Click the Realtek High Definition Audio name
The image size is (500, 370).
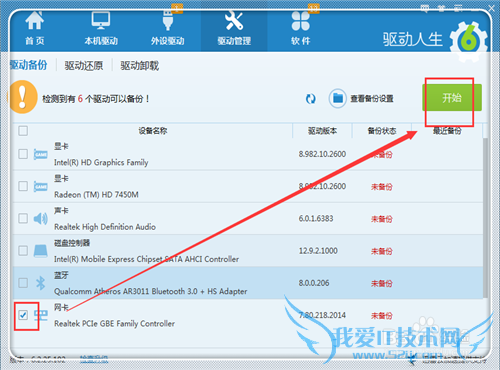click(105, 227)
